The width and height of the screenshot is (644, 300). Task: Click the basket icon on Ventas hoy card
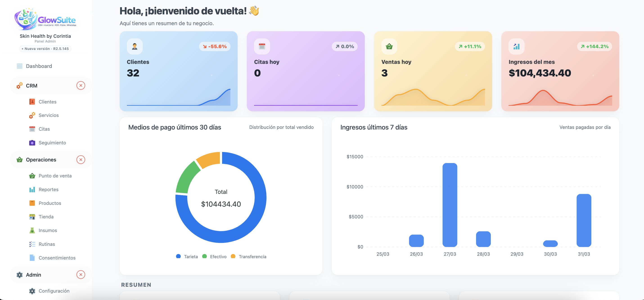[389, 47]
